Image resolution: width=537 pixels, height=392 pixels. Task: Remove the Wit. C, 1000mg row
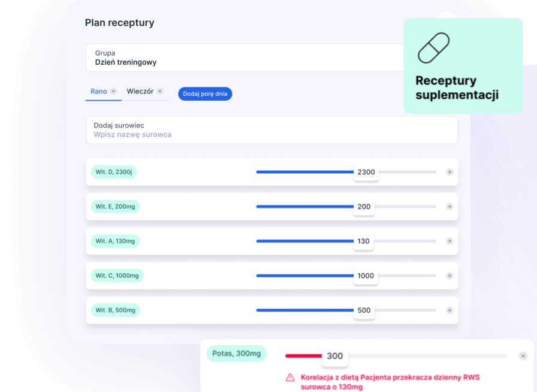[449, 276]
